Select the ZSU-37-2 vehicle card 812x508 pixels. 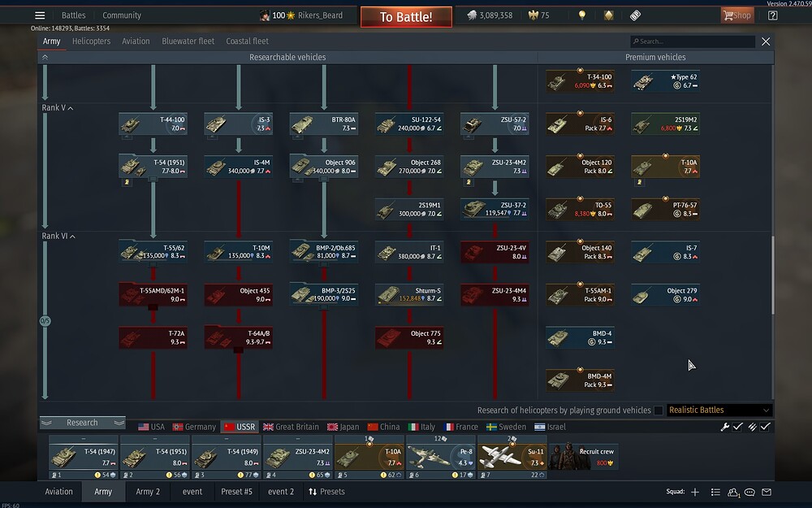[495, 210]
